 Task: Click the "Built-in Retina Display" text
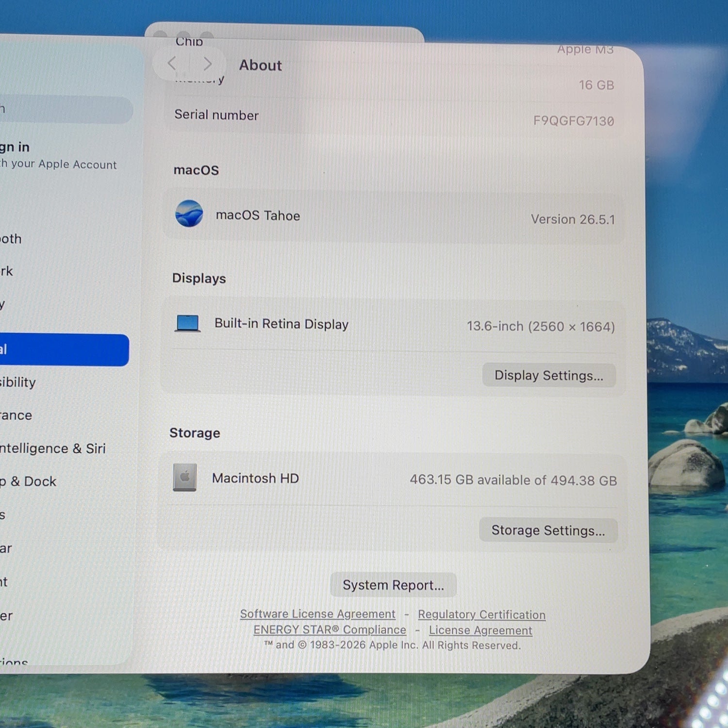281,324
